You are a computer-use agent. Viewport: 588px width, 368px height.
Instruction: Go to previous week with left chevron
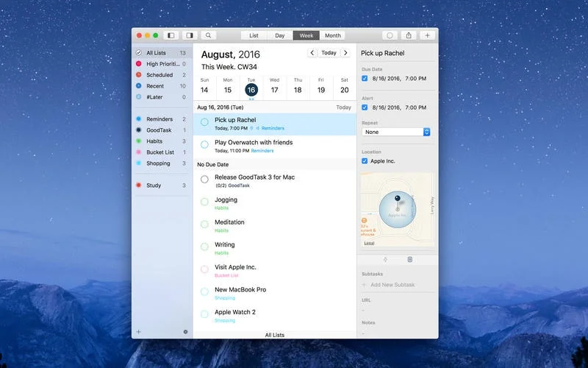(x=312, y=53)
